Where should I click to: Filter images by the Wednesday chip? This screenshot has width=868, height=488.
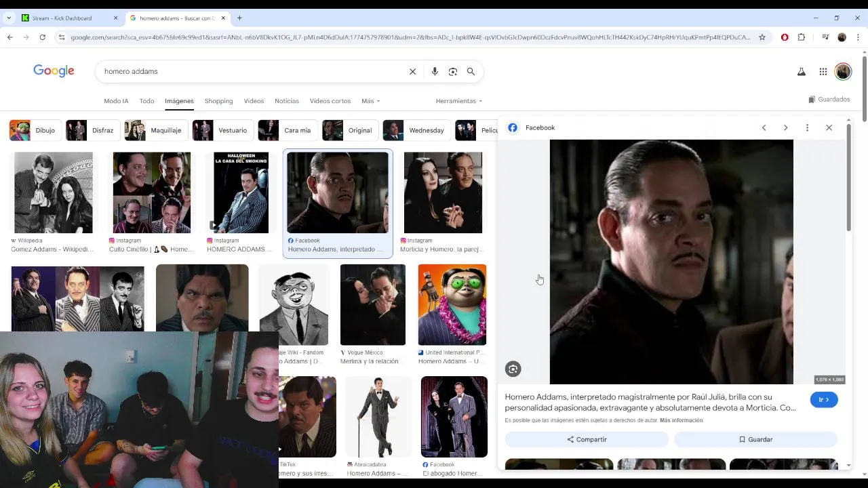(416, 130)
